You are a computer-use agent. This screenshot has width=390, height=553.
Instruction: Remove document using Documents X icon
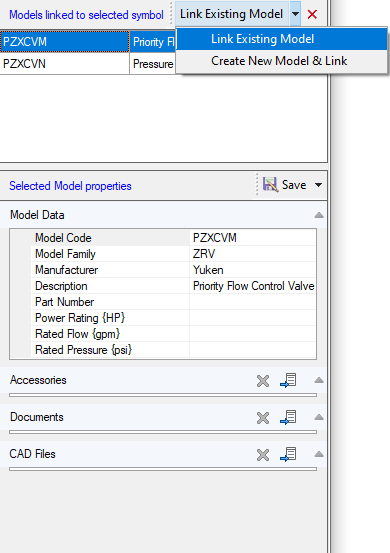pyautogui.click(x=263, y=418)
